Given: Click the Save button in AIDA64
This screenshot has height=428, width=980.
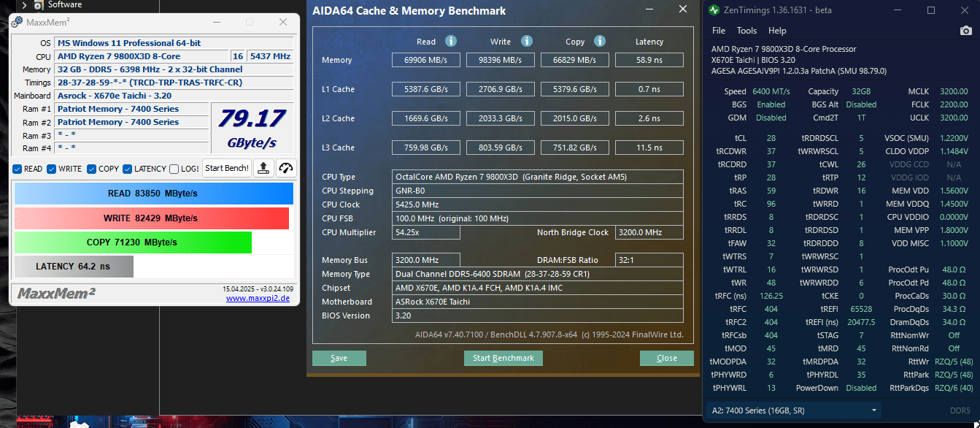Looking at the screenshot, I should [x=339, y=358].
